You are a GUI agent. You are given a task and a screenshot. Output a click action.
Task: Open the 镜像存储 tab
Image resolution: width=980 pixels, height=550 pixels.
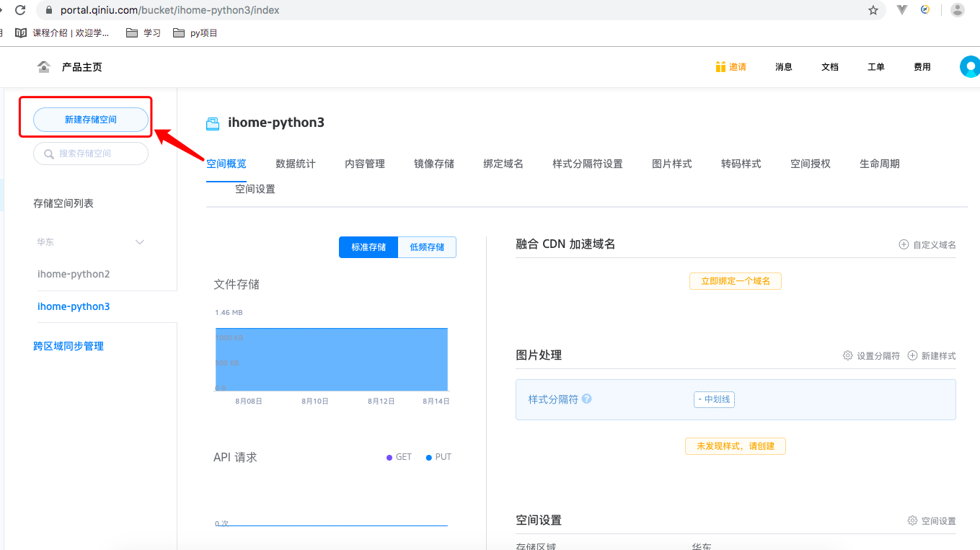tap(434, 164)
